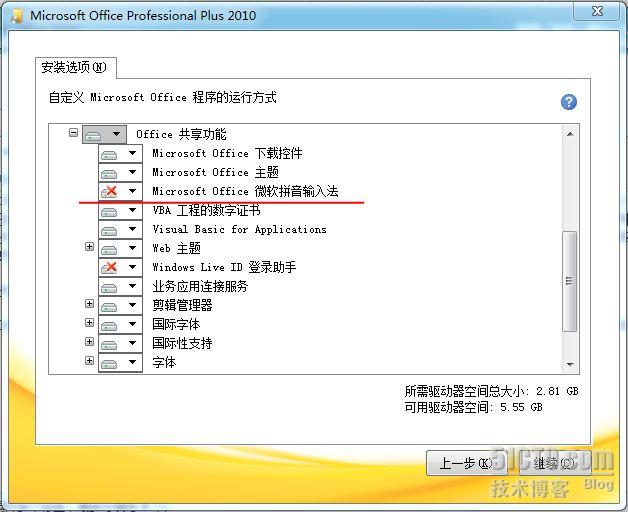Open install dropdown for 剪辑管理器
This screenshot has width=628, height=512.
pyautogui.click(x=120, y=305)
